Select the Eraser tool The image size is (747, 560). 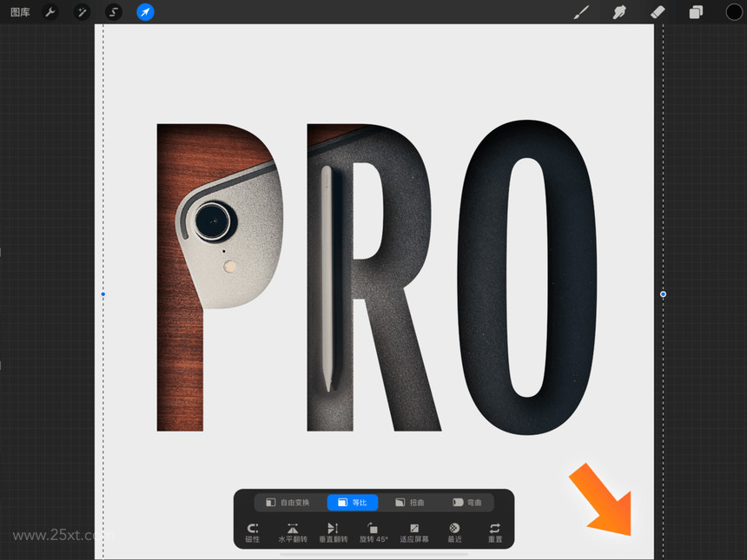[x=658, y=12]
